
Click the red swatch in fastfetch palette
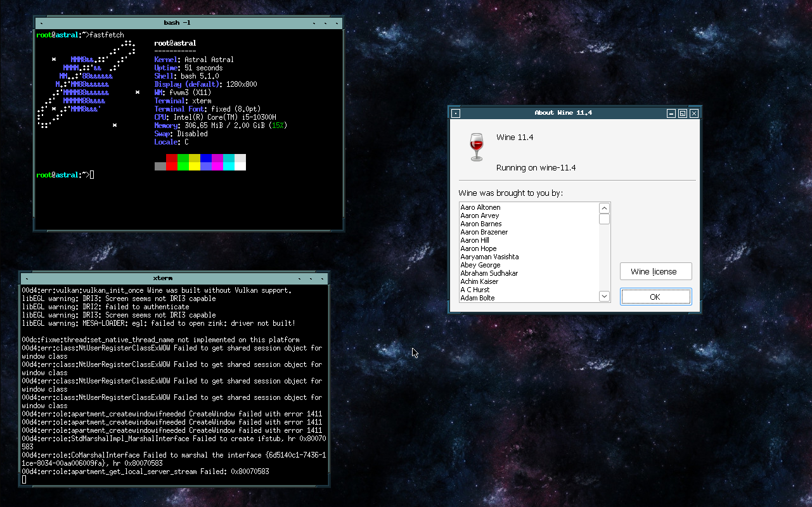click(172, 162)
